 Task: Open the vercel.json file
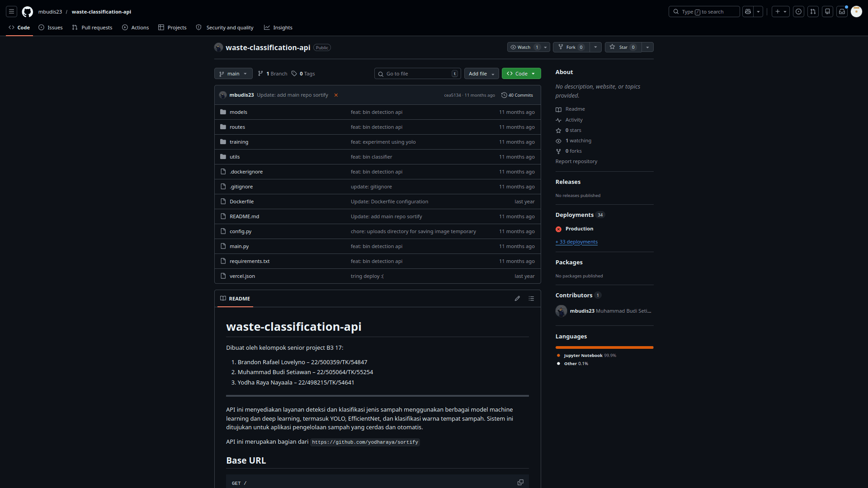click(242, 276)
